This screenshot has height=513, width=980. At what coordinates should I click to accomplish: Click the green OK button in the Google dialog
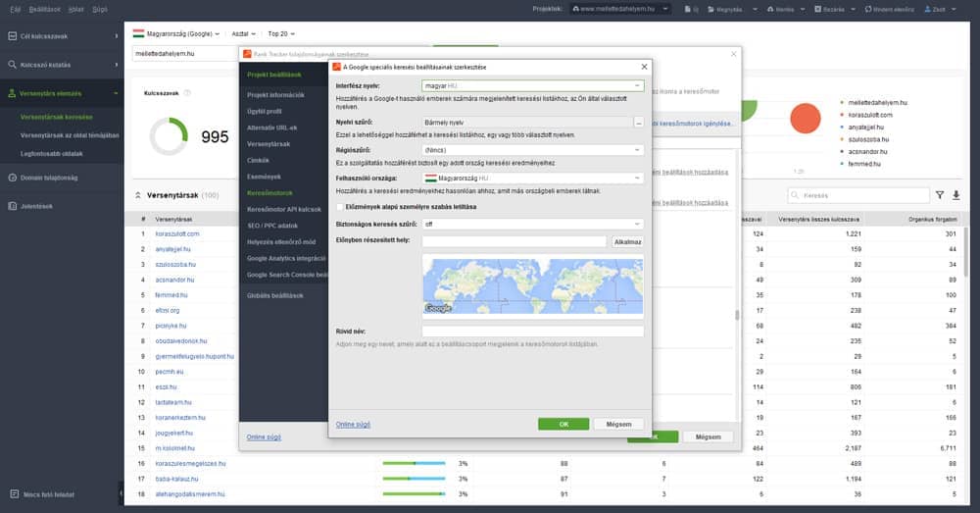(x=563, y=424)
